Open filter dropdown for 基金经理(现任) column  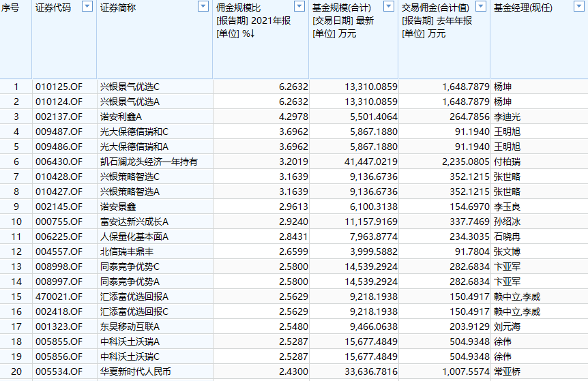(x=579, y=6)
